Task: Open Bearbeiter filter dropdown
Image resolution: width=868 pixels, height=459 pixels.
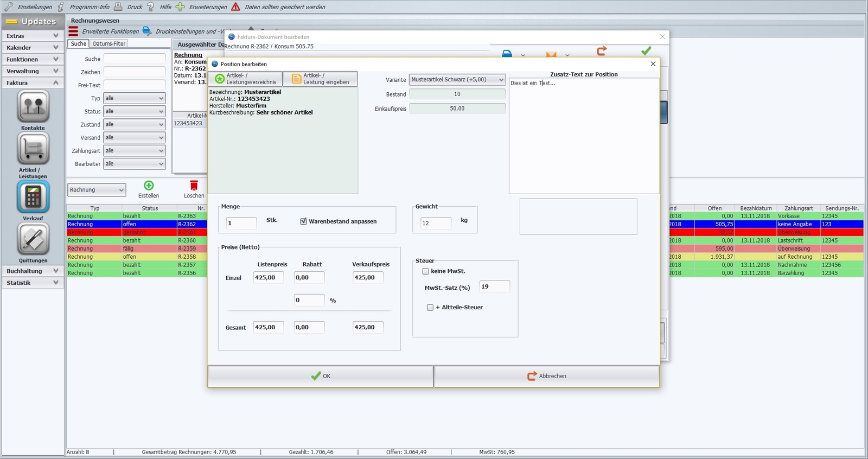Action: click(135, 164)
